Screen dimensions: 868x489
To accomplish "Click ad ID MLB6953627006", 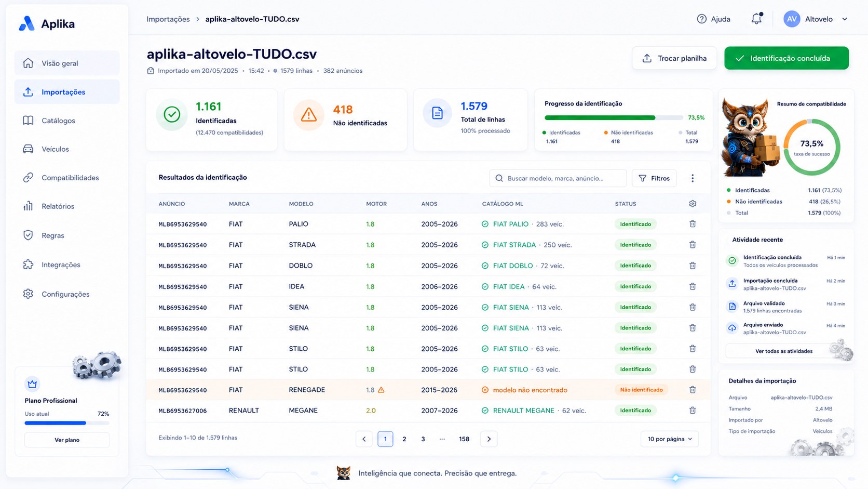I will point(183,411).
